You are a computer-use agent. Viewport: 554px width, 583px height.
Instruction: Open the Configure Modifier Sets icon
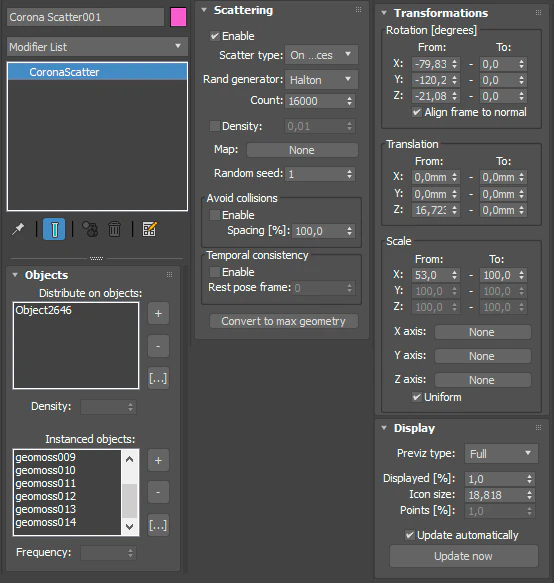[x=149, y=229]
